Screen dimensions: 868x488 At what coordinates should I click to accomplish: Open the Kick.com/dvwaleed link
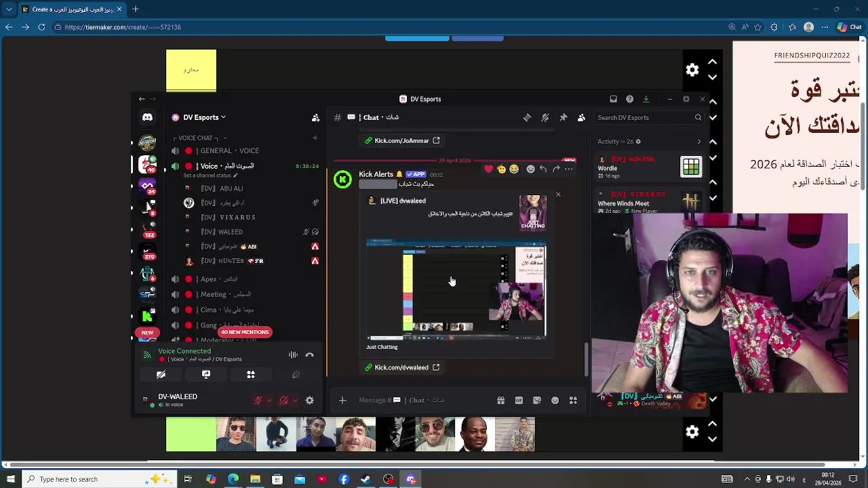point(401,367)
